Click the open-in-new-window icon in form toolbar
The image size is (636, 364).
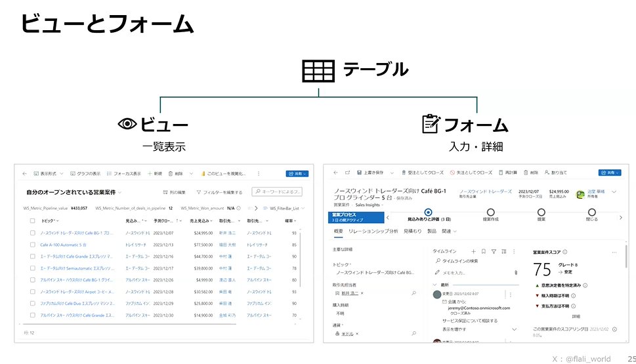tap(348, 172)
